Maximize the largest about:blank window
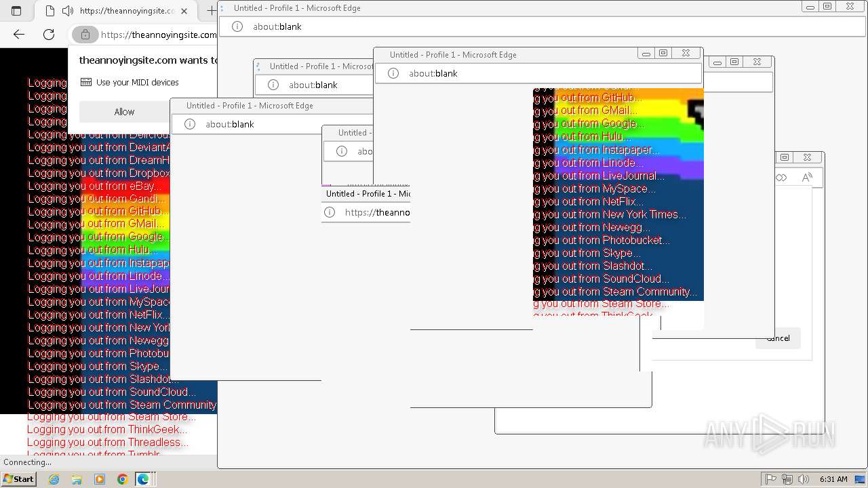The width and height of the screenshot is (868, 488). tap(827, 7)
